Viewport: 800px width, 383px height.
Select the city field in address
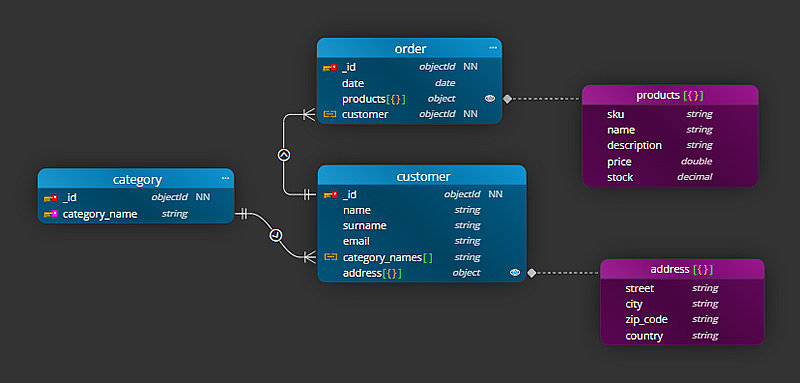pos(682,304)
